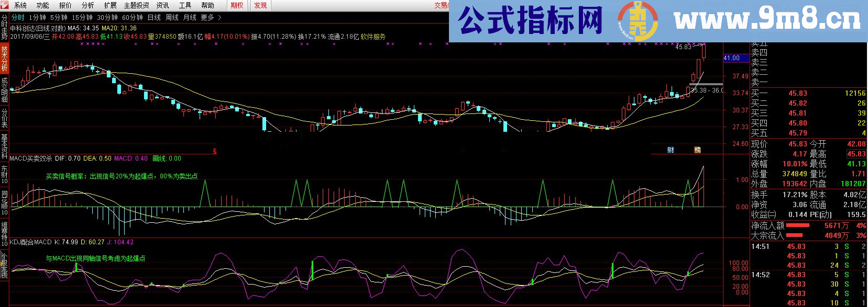Click the 净流入额 red bar
Viewport: 868px width, 307px height.
pyautogui.click(x=797, y=225)
